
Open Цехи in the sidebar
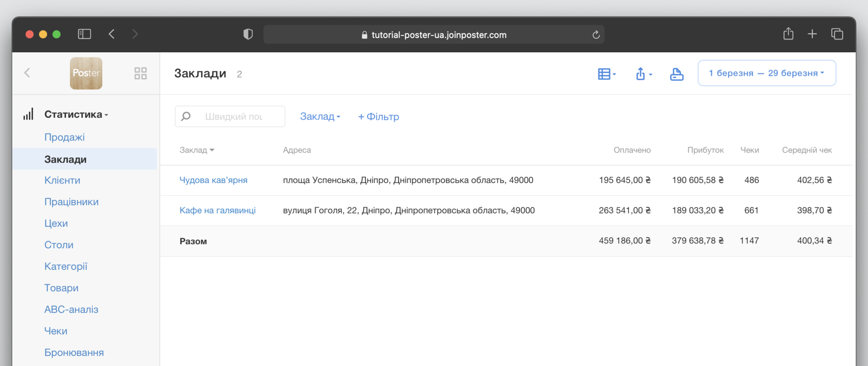[56, 223]
